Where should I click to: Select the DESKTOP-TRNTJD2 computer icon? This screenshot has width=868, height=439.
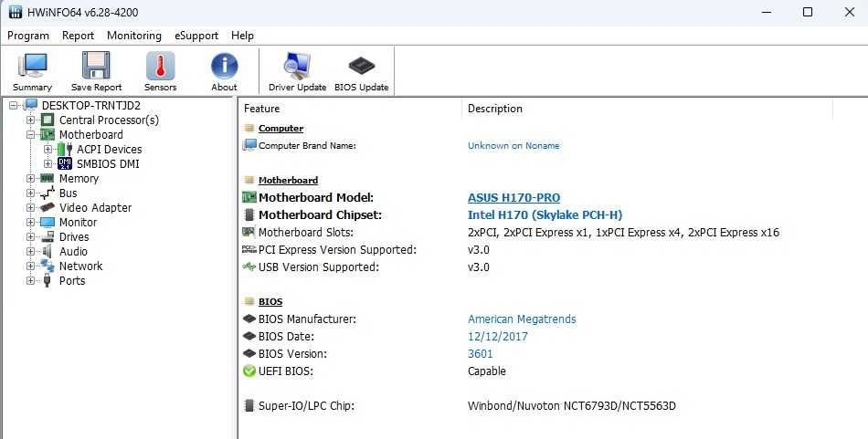30,105
